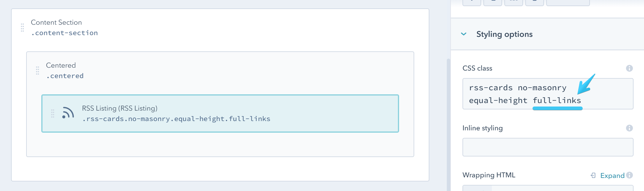Select the RSS Listing module
The width and height of the screenshot is (644, 191).
pos(220,114)
